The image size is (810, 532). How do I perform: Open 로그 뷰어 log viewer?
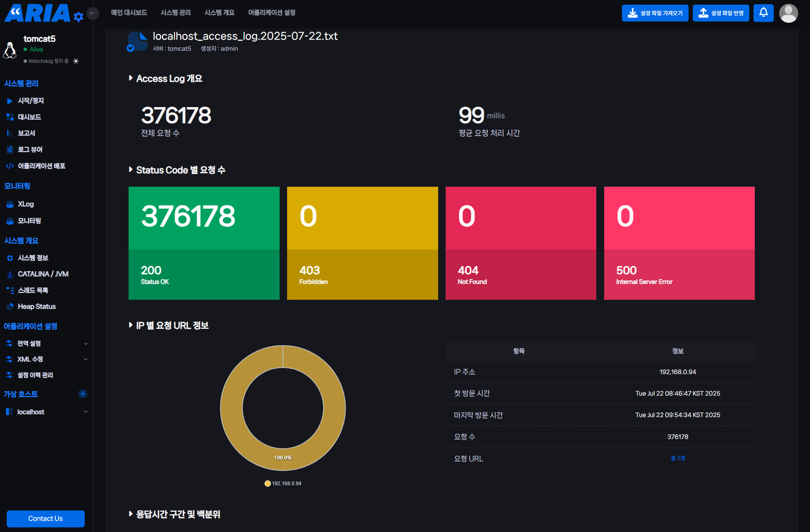[x=30, y=150]
